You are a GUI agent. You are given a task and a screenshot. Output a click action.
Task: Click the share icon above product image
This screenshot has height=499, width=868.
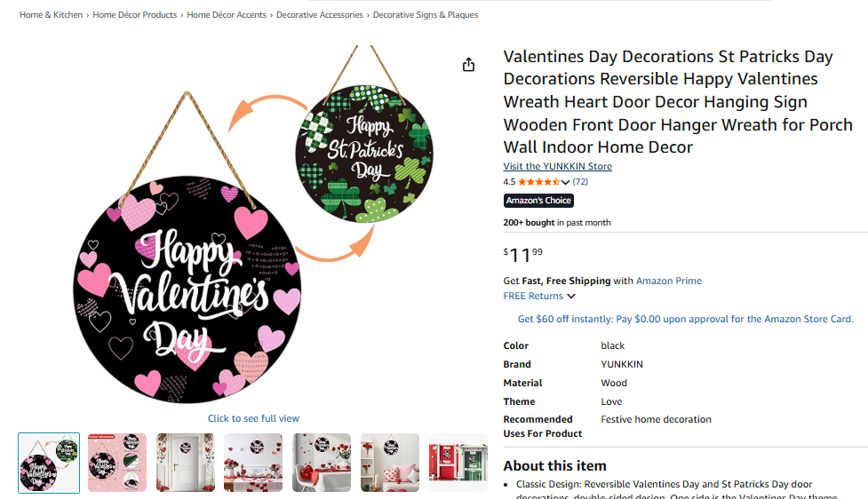pyautogui.click(x=468, y=65)
